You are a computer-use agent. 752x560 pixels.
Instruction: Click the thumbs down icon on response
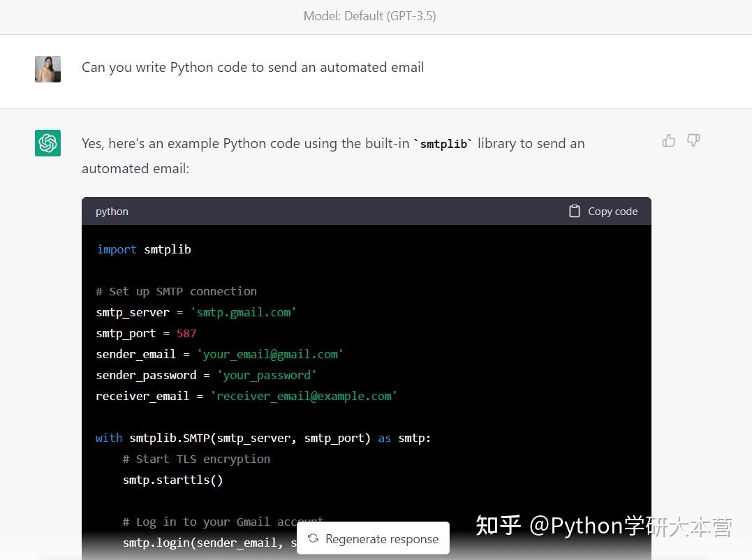click(x=693, y=140)
